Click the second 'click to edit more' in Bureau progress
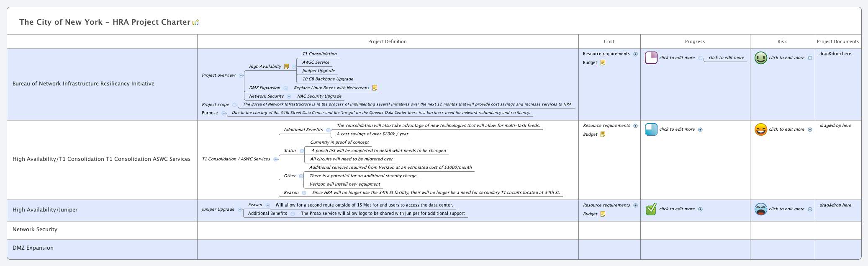The image size is (868, 266). (x=727, y=58)
